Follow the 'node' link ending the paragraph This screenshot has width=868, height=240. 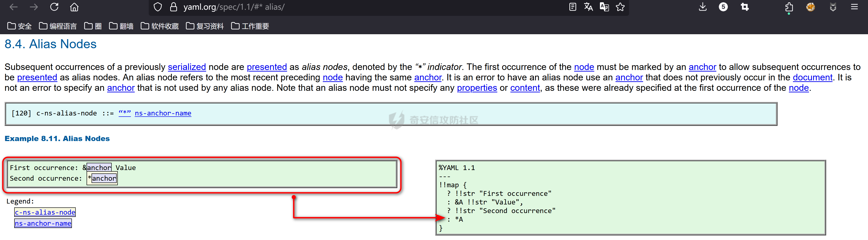(799, 88)
